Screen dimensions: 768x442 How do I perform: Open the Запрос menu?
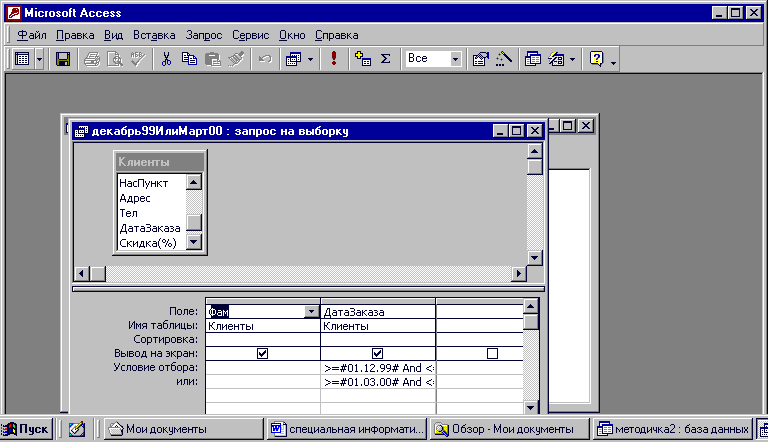pyautogui.click(x=204, y=35)
